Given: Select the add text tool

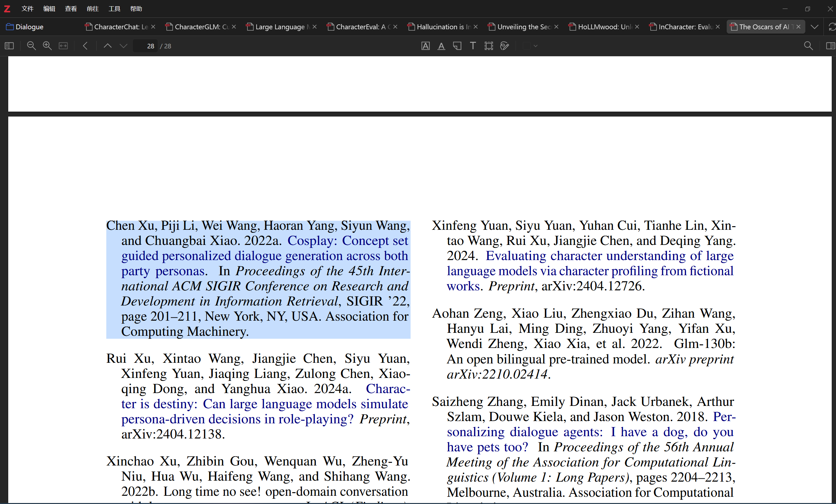Looking at the screenshot, I should click(473, 46).
